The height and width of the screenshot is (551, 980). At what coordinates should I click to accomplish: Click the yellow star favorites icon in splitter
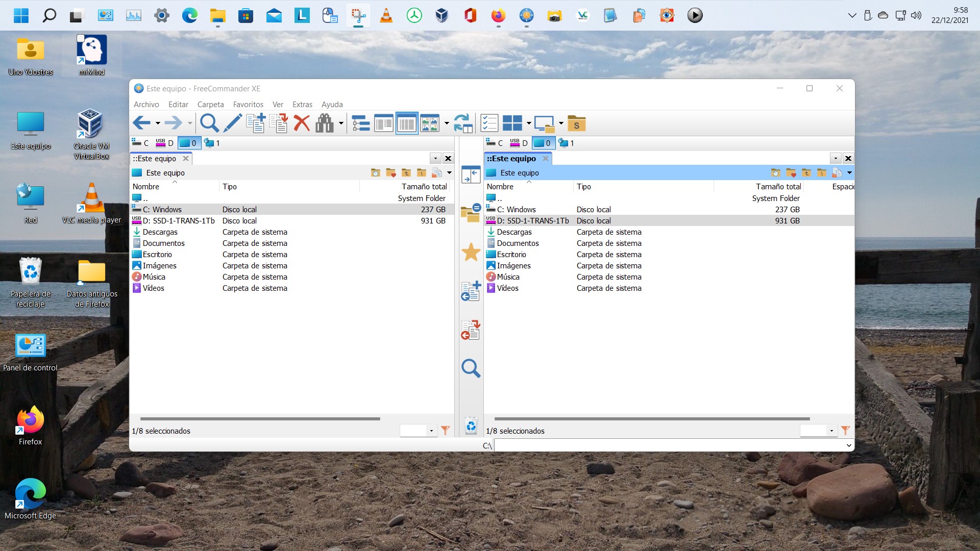[x=471, y=252]
